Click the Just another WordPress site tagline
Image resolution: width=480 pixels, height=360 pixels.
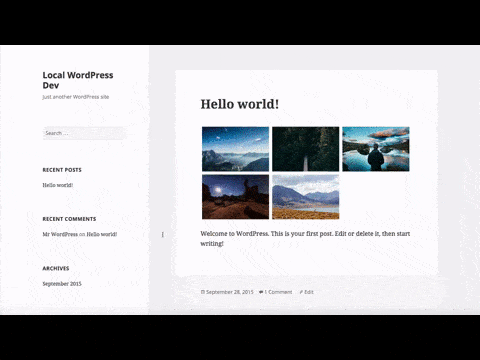click(76, 97)
